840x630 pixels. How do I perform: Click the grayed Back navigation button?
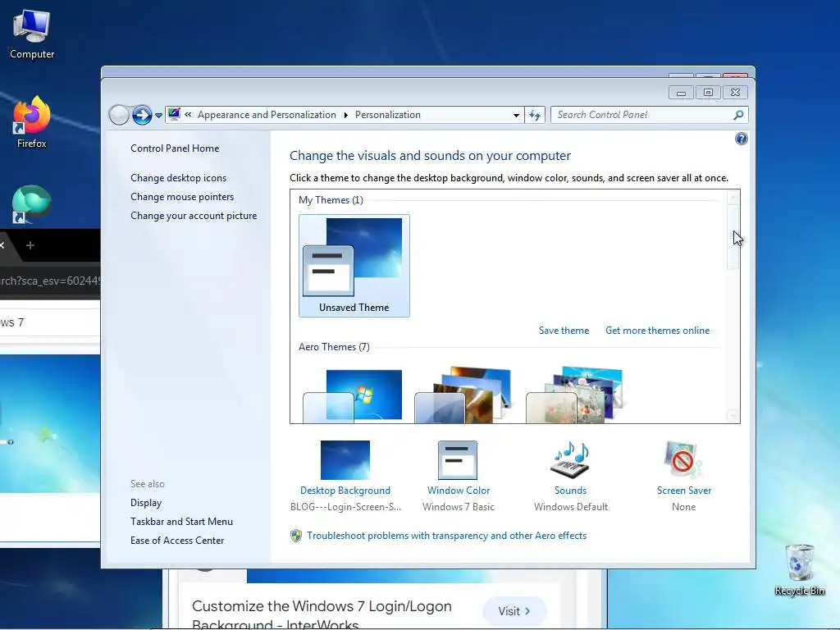[x=119, y=115]
